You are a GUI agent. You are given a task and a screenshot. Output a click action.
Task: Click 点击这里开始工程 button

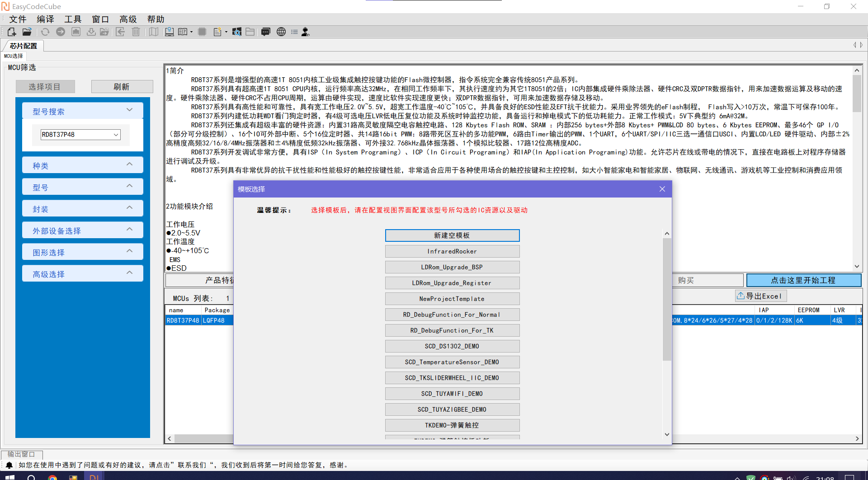803,280
